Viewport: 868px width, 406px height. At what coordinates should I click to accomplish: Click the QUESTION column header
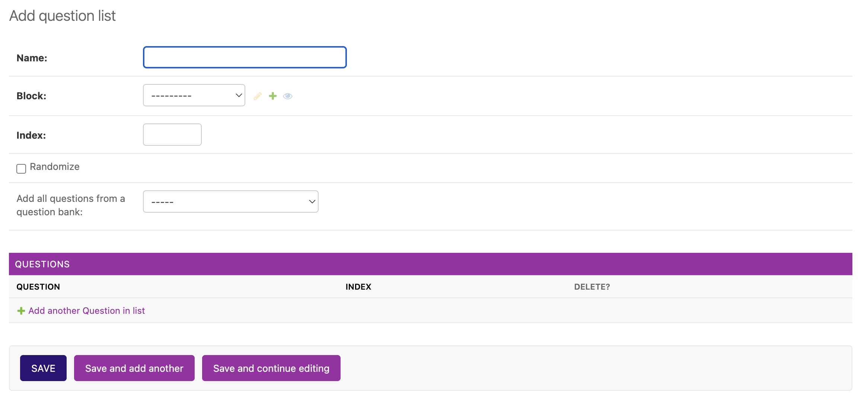click(38, 287)
